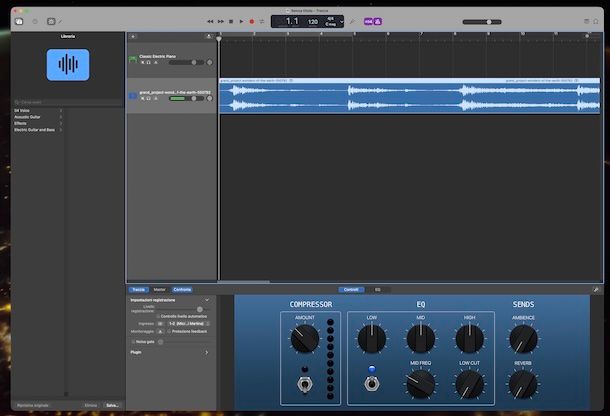Click the Rewind transport button
610x416 pixels.
pyautogui.click(x=210, y=22)
